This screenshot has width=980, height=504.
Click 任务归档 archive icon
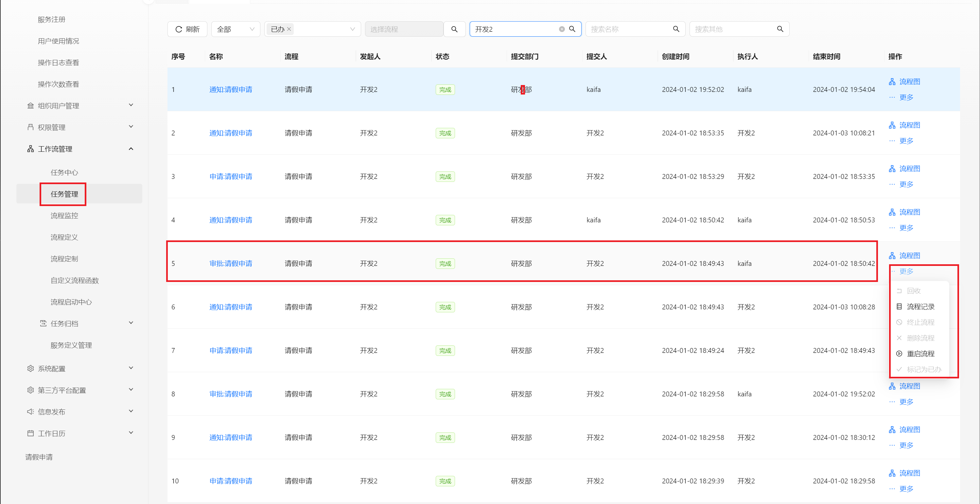click(x=44, y=323)
